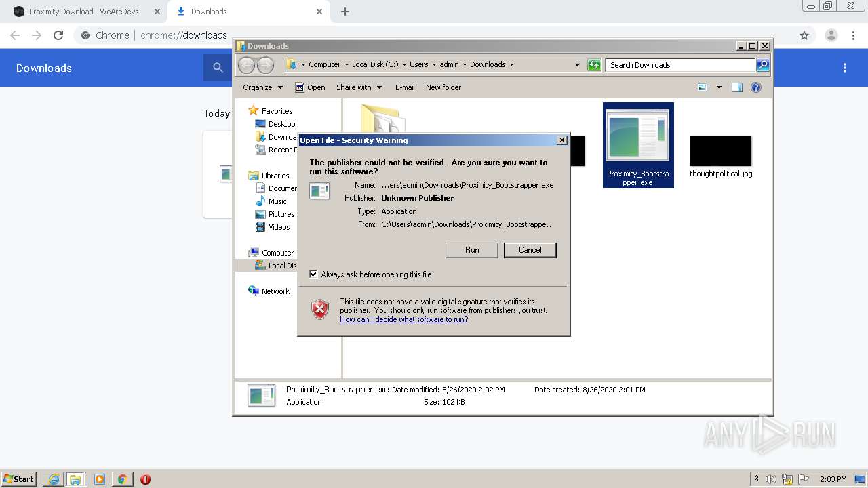Image resolution: width=868 pixels, height=488 pixels.
Task: Switch to Proximity Download - WeAreDevs tab
Action: [x=83, y=12]
